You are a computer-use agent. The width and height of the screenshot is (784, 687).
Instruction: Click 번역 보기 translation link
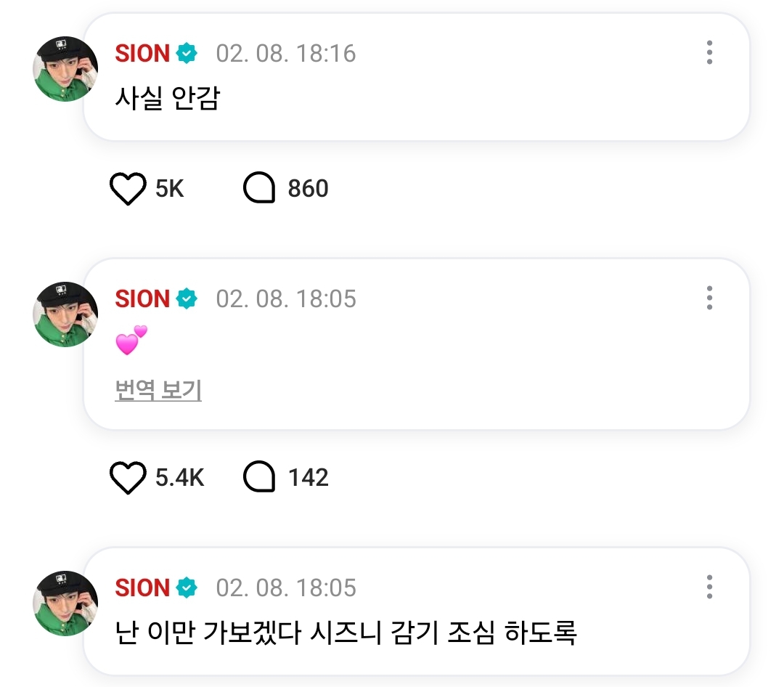tap(158, 390)
